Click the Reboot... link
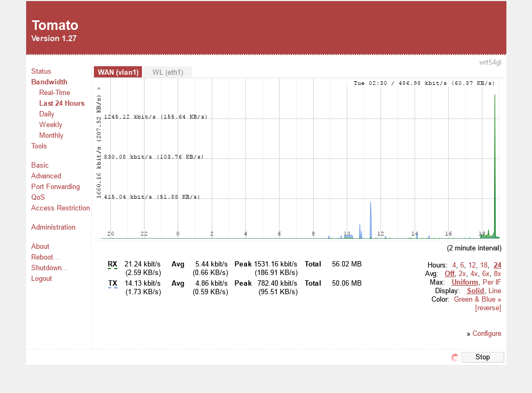532x393 pixels. point(45,257)
